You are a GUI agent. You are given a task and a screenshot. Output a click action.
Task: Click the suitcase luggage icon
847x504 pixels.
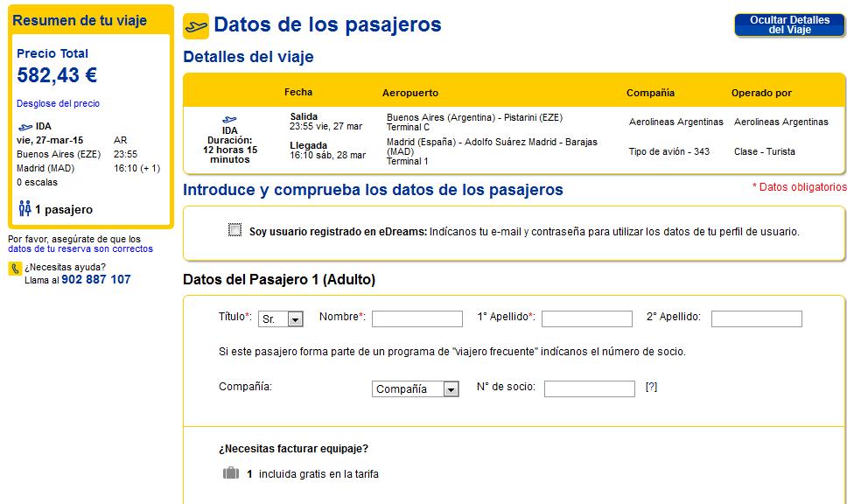pos(231,473)
